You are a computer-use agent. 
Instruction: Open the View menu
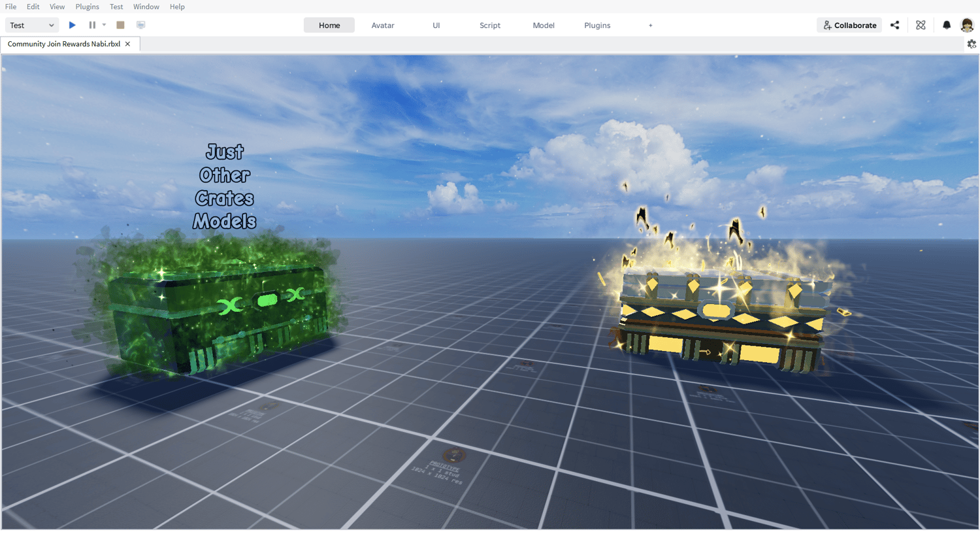point(57,7)
